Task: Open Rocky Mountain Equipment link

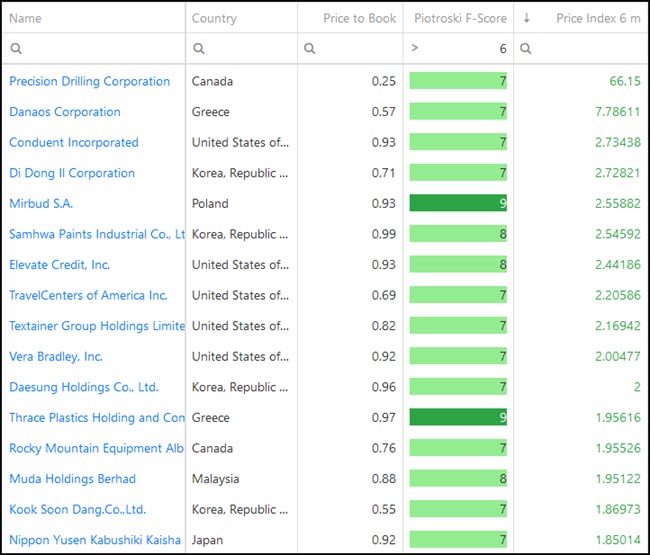Action: click(x=97, y=448)
